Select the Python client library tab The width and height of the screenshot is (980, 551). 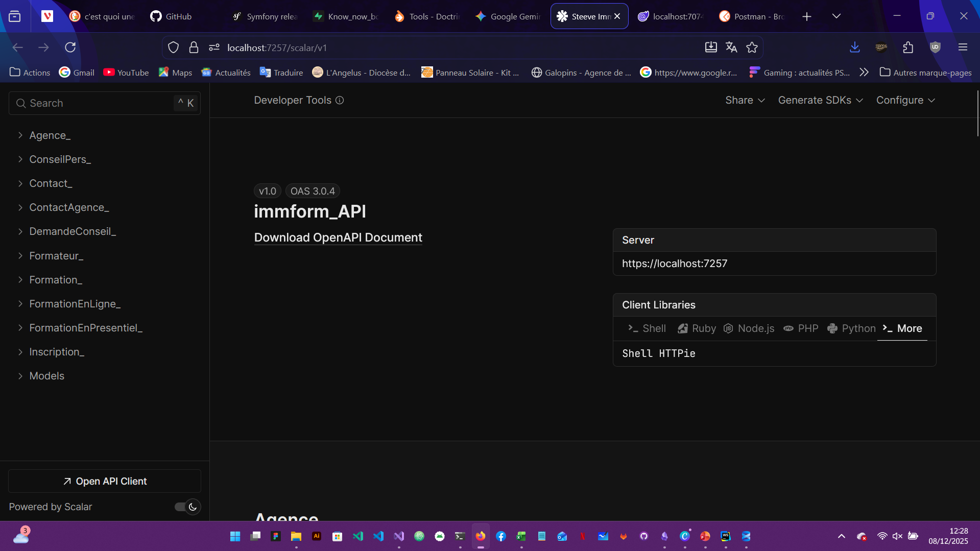[851, 328]
